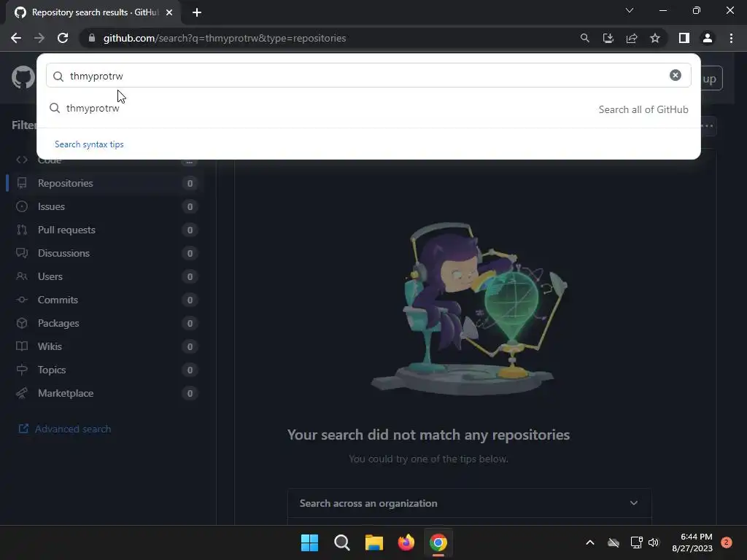Click the Packages box icon
The width and height of the screenshot is (747, 560).
[22, 323]
